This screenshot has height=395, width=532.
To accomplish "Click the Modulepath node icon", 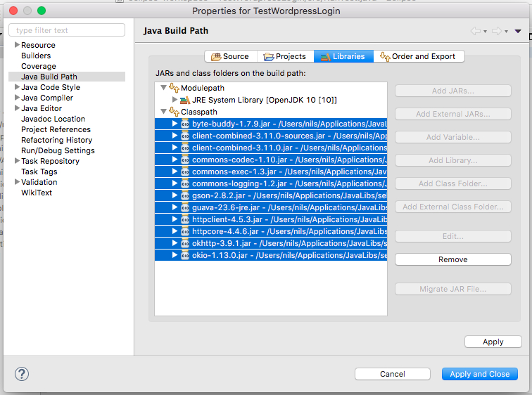I will tap(174, 88).
